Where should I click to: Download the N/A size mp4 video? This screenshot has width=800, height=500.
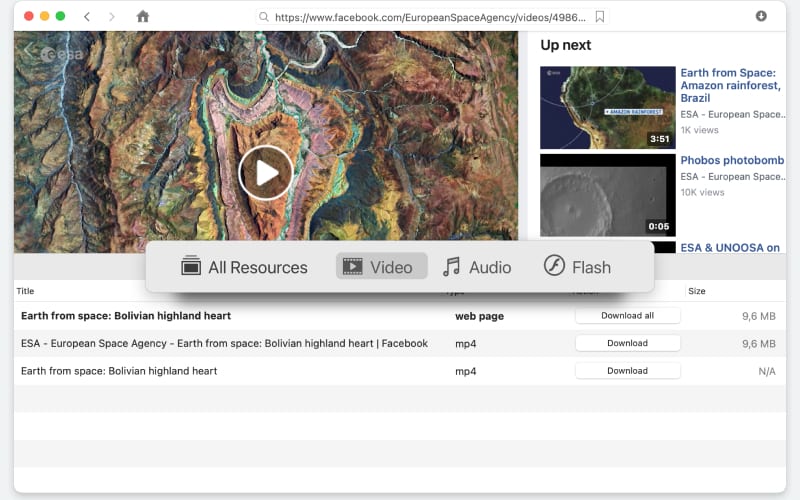pos(628,370)
